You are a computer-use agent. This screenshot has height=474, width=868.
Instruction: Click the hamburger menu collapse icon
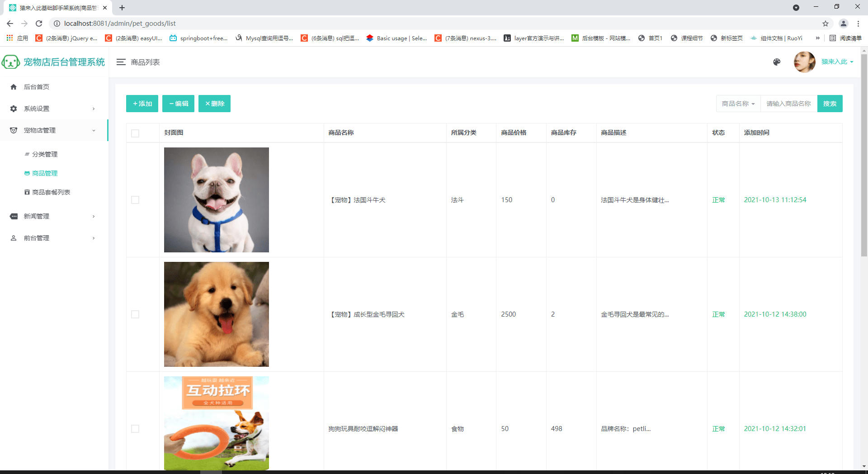(x=121, y=62)
